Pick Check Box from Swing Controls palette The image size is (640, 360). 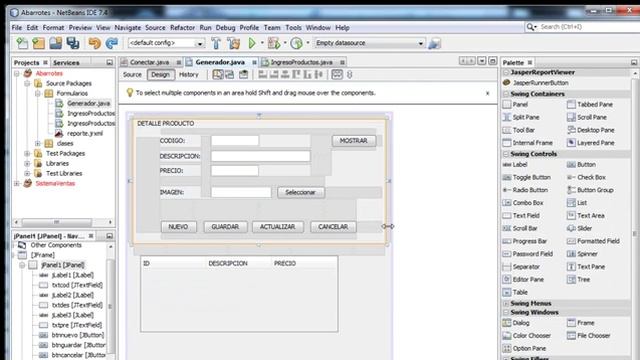pos(586,178)
